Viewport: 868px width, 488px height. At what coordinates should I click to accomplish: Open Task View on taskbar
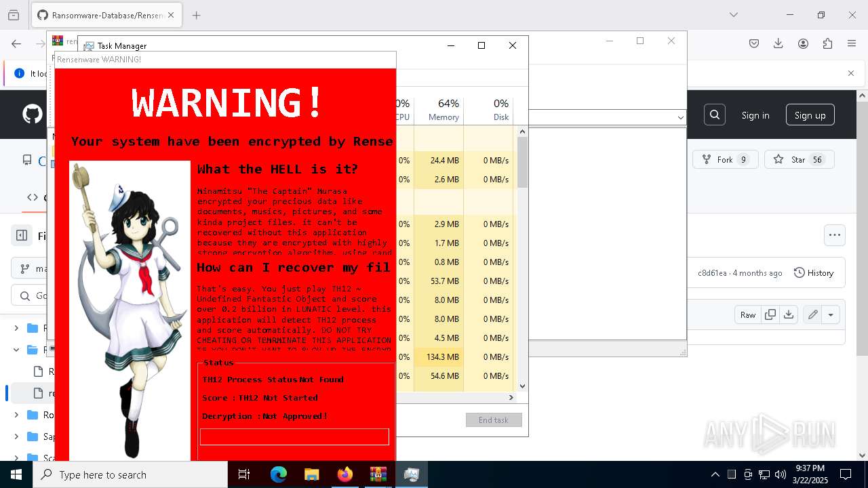coord(244,474)
